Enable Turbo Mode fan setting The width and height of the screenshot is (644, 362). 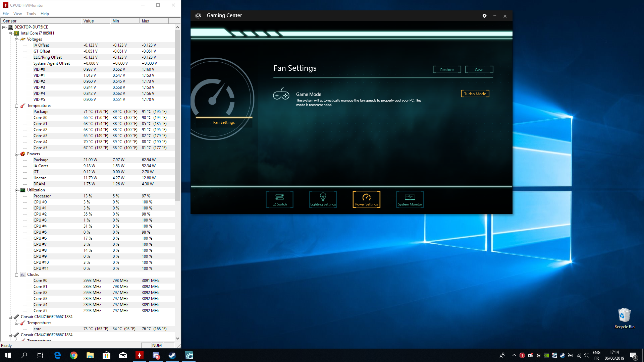click(475, 94)
